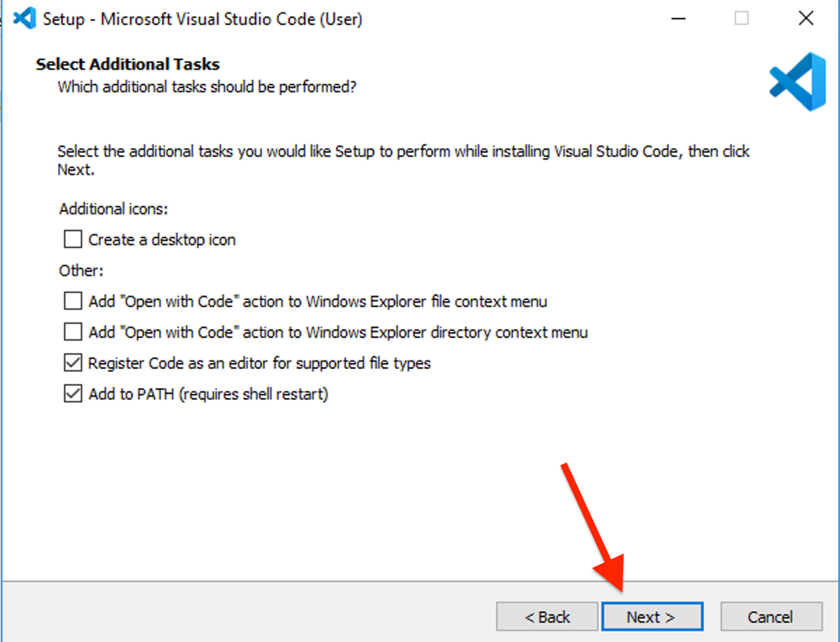The height and width of the screenshot is (642, 840).
Task: Click the "Create a desktop icon" label text
Action: tap(160, 239)
